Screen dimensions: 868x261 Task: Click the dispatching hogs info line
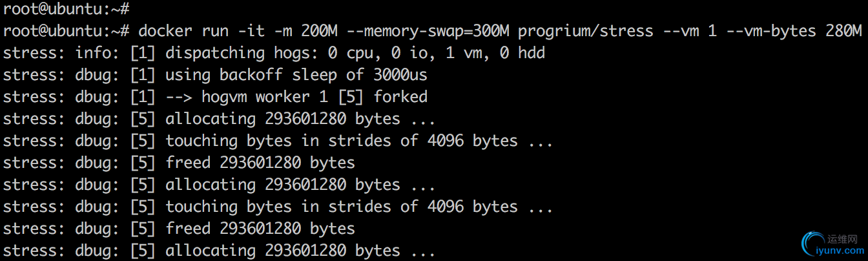coord(274,53)
